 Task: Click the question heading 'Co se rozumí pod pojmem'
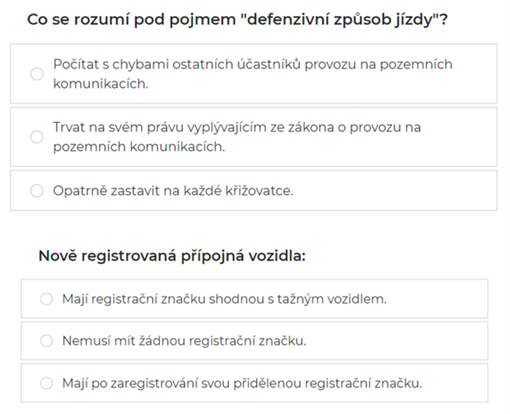(x=131, y=20)
